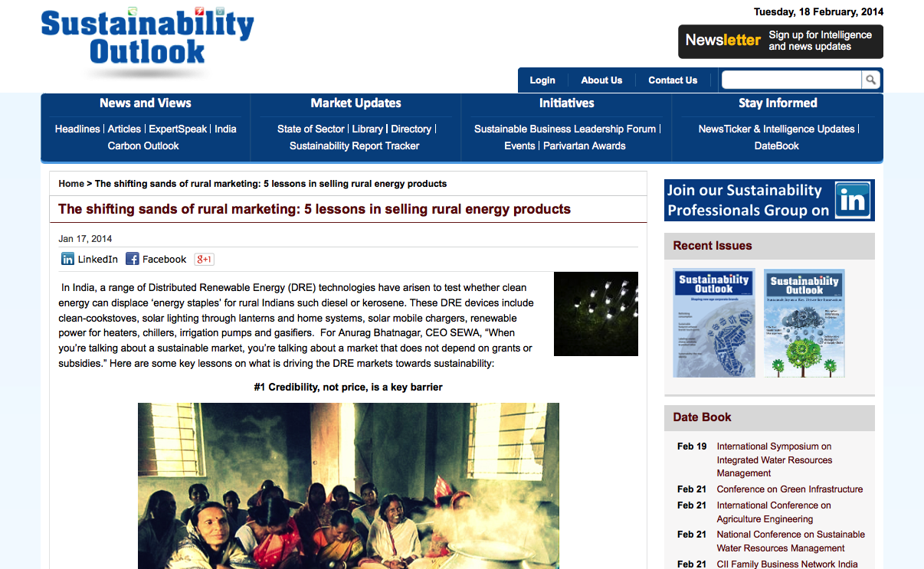
Task: Join the Sustainability Professionals Group banner
Action: tap(769, 200)
